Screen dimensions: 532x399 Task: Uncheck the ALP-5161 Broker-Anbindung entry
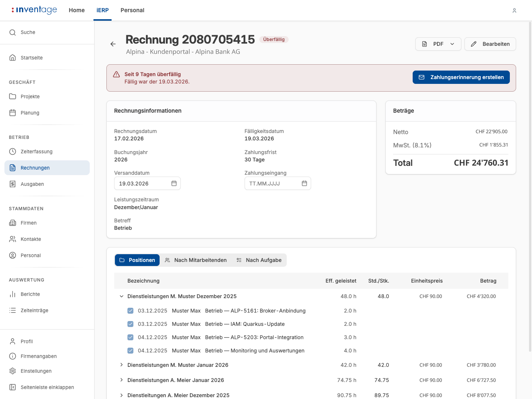tap(130, 311)
